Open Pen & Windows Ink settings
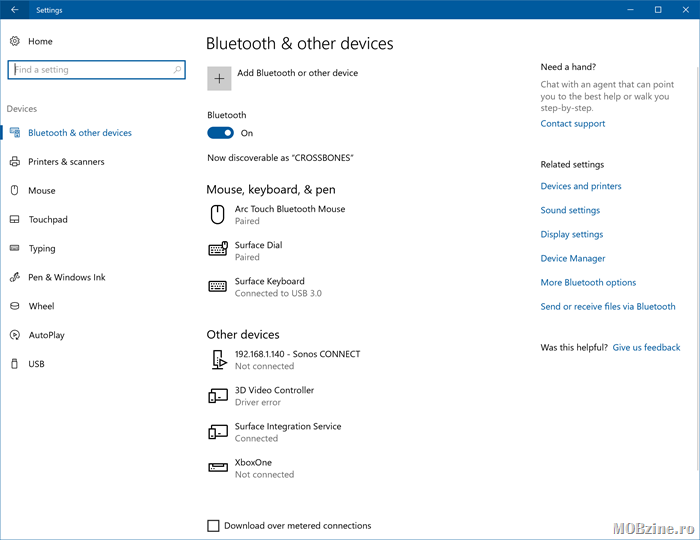Image resolution: width=700 pixels, height=540 pixels. tap(67, 277)
